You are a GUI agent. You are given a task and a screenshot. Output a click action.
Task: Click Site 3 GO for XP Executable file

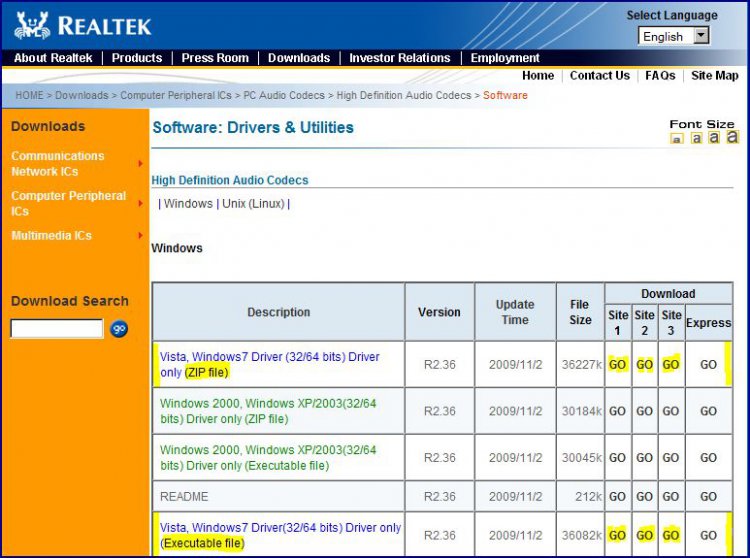click(671, 458)
